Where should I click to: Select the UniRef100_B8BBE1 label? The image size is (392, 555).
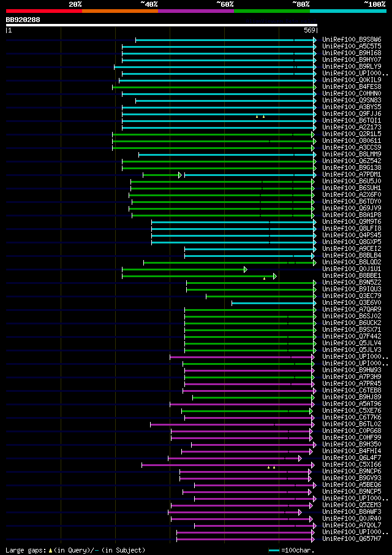[352, 275]
